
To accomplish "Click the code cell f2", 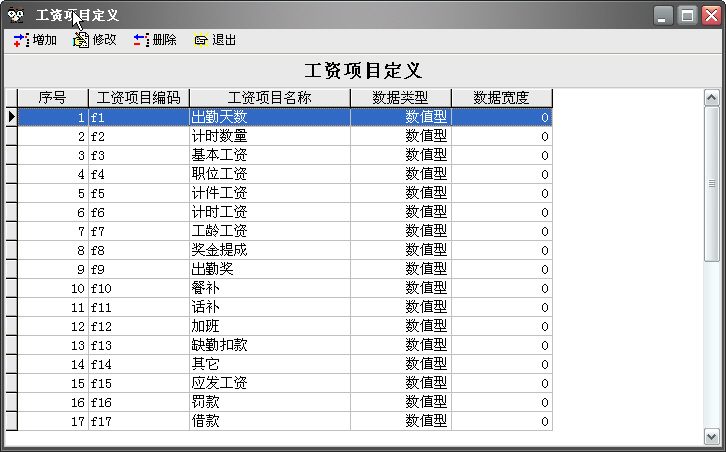I will (x=139, y=136).
